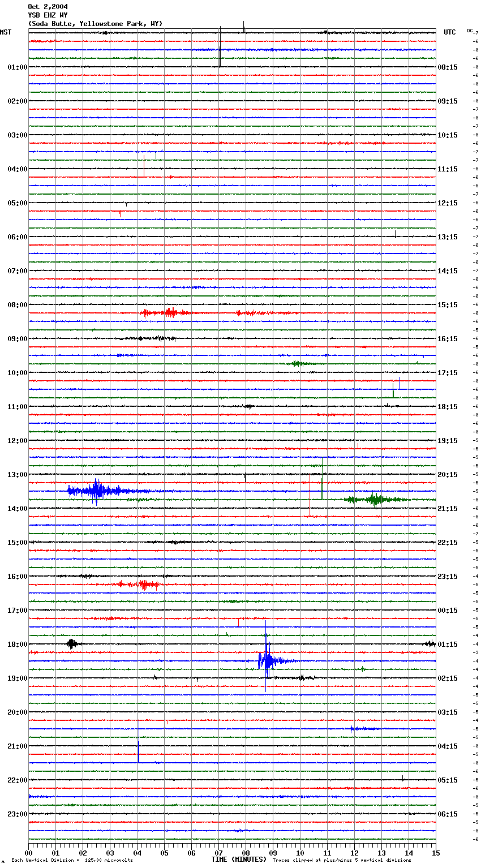Select the "Each Vertical Division = 125.00 microvolts" note
The image size is (481, 868).
pyautogui.click(x=72, y=861)
